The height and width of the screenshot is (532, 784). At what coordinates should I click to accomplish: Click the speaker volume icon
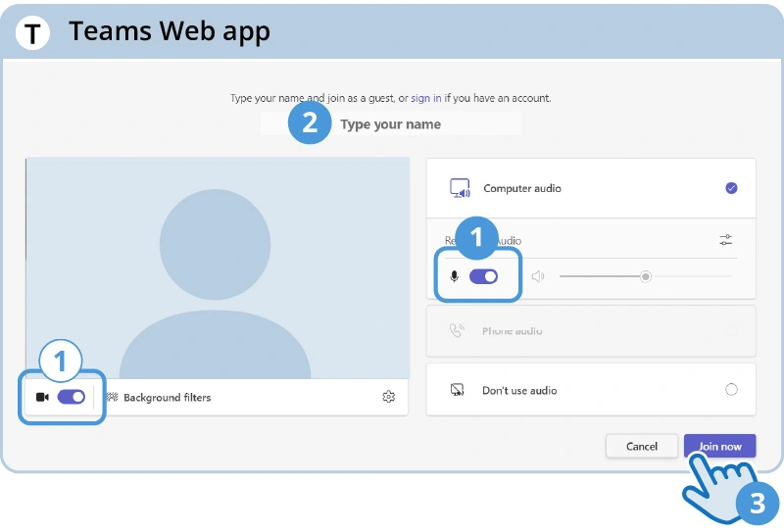click(537, 276)
